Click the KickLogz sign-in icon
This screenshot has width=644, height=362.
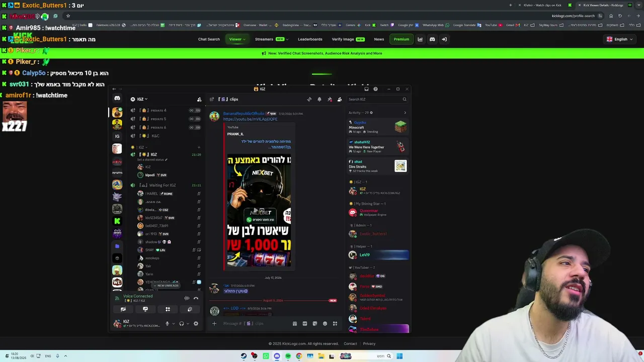tap(444, 39)
